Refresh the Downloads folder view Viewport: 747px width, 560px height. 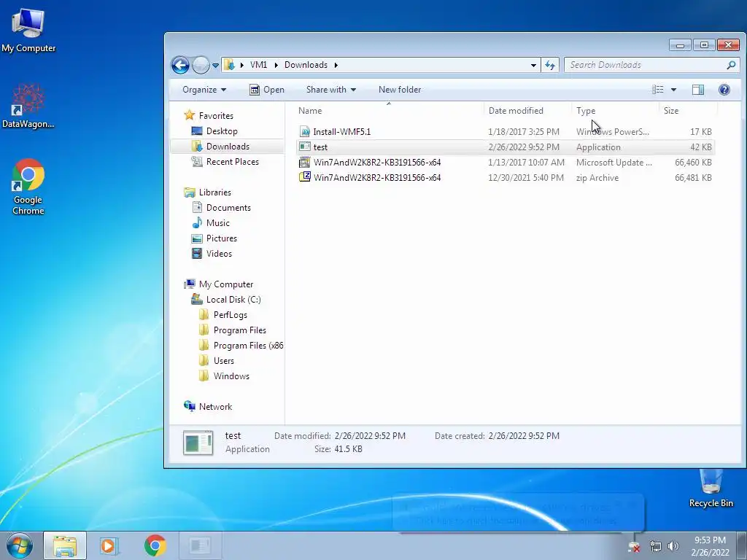(x=550, y=65)
